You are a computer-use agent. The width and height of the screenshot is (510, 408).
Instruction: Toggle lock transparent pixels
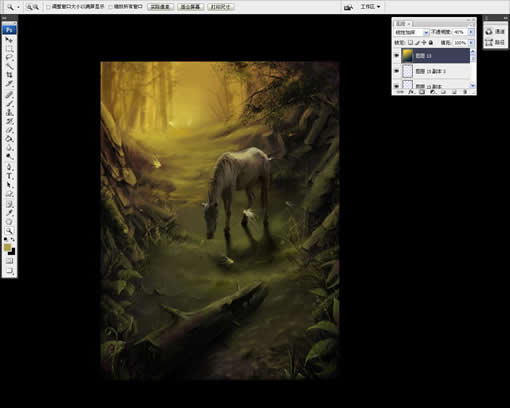coord(411,43)
